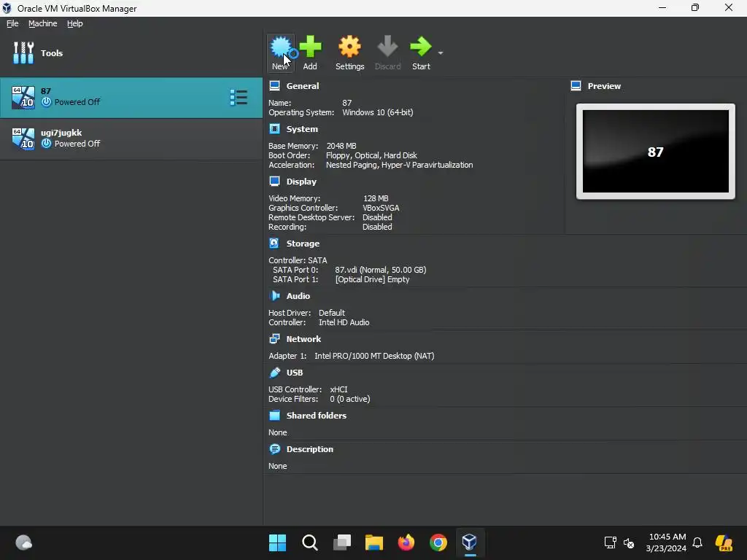Click the Windows 10 (64-bit) operating system value
The width and height of the screenshot is (747, 560).
point(377,112)
